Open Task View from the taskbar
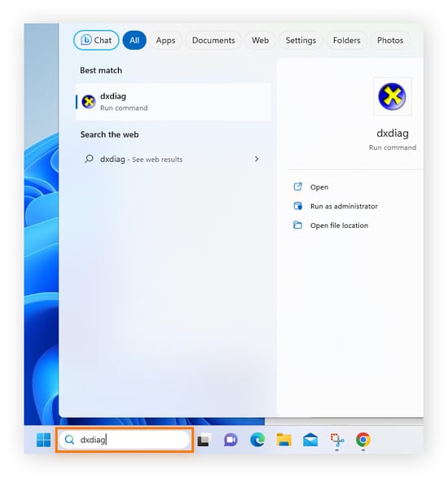 (x=204, y=440)
